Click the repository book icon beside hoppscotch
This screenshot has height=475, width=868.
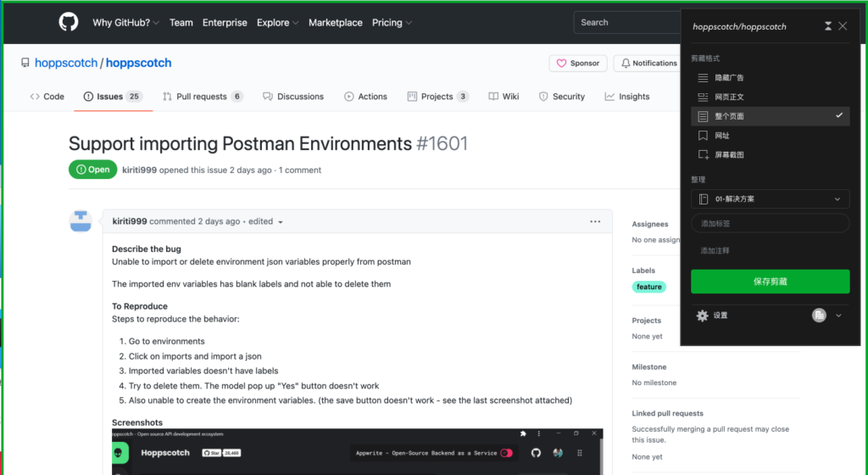coord(25,63)
